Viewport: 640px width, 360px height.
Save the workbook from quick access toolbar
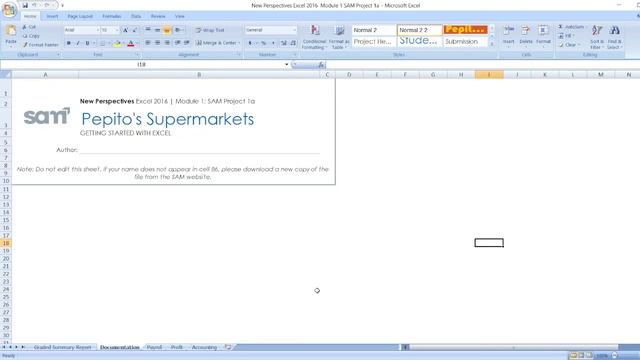pyautogui.click(x=25, y=5)
